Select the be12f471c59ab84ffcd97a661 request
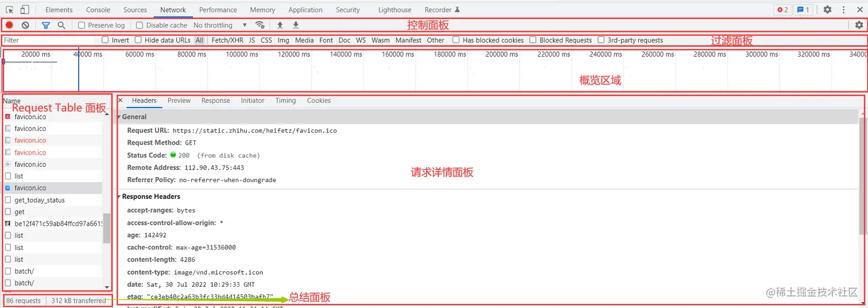The width and height of the screenshot is (868, 308). tap(53, 224)
